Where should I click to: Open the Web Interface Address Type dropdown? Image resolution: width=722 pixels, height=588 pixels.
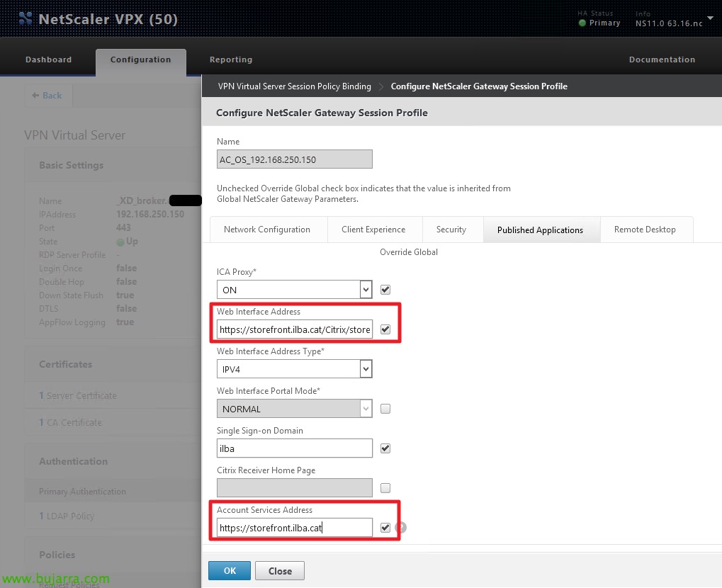pyautogui.click(x=294, y=369)
